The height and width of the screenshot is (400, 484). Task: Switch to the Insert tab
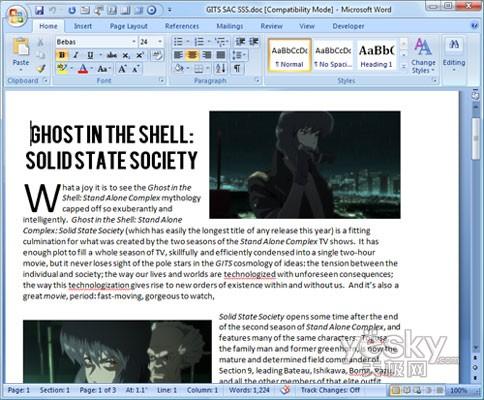83,26
